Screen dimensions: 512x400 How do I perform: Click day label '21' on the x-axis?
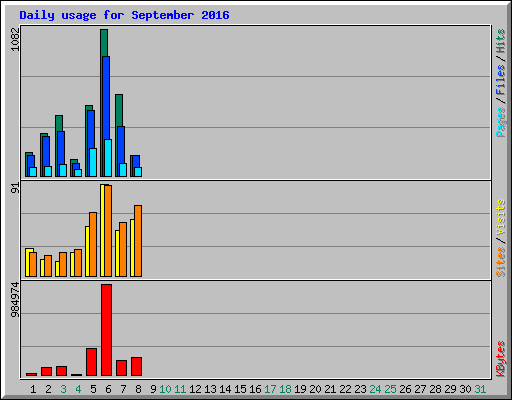click(x=330, y=389)
